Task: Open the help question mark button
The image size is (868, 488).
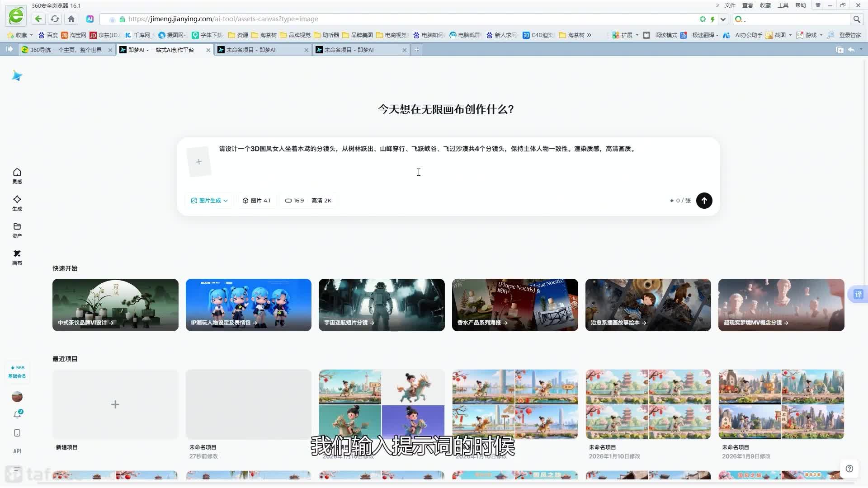Action: [x=849, y=469]
